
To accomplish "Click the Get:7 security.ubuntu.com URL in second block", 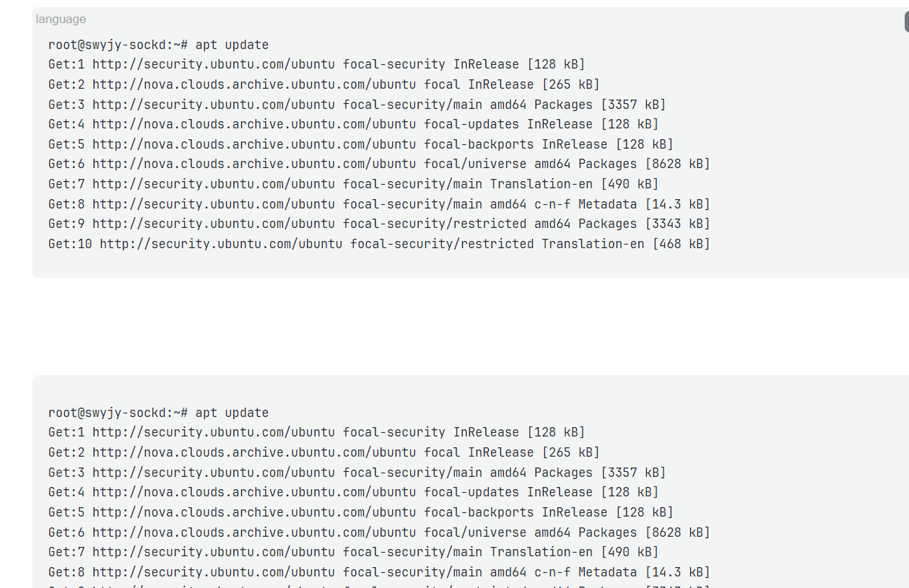I will point(214,552).
